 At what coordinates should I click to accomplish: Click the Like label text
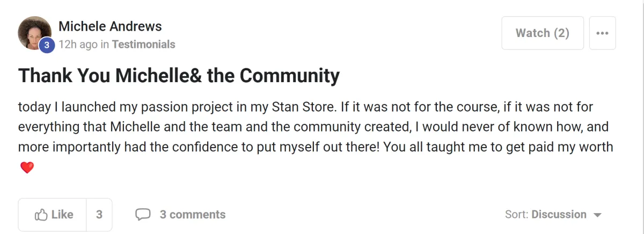point(62,215)
